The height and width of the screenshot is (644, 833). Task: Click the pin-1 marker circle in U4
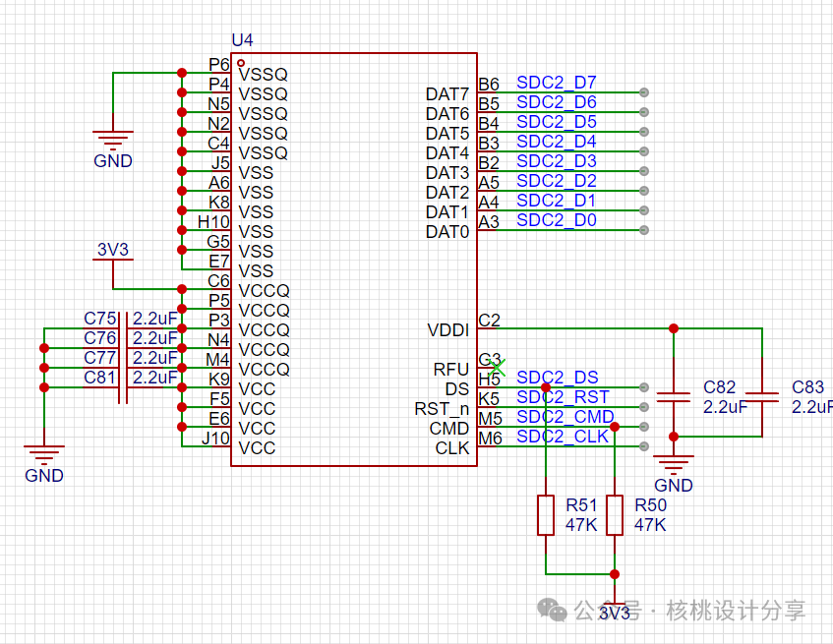point(241,63)
